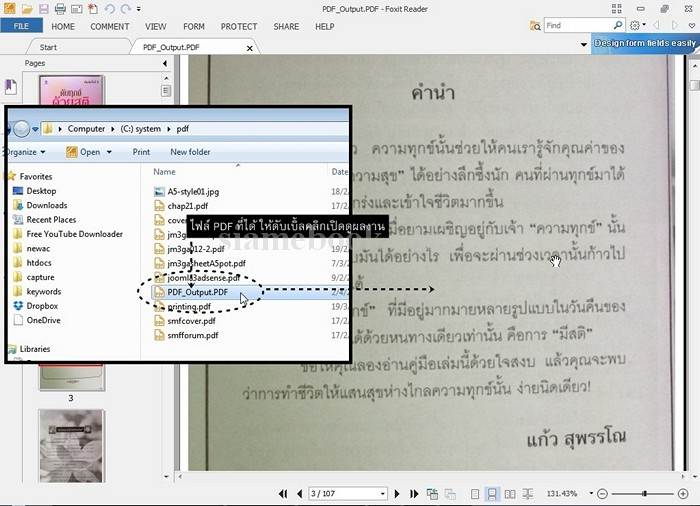Image resolution: width=700 pixels, height=506 pixels.
Task: Collapse the Pages panel with the arrow
Action: (x=165, y=63)
